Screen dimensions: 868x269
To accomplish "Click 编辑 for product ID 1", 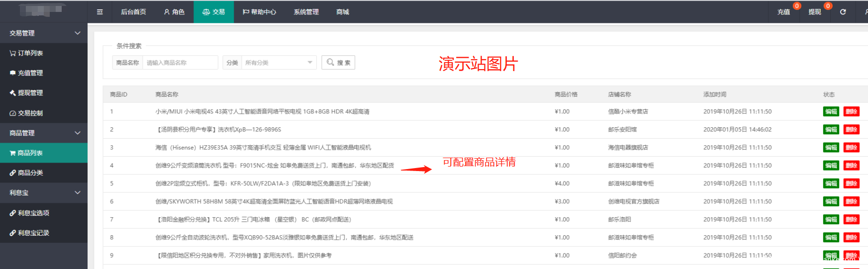I will [x=831, y=112].
